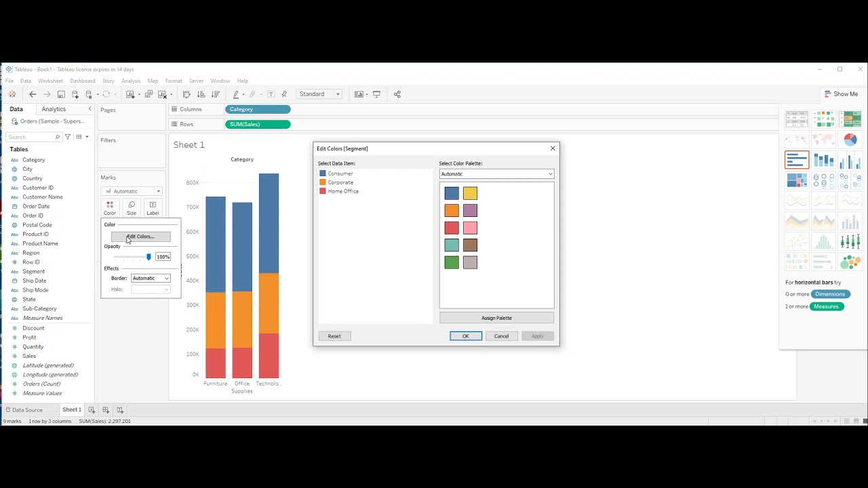The image size is (868, 488).
Task: Click the share workbook icon
Action: click(397, 94)
